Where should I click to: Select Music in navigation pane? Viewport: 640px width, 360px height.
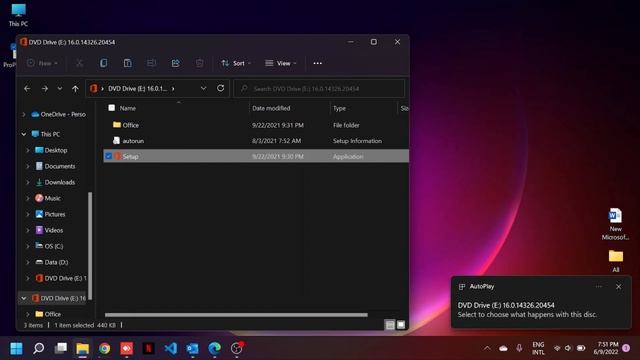tap(52, 198)
